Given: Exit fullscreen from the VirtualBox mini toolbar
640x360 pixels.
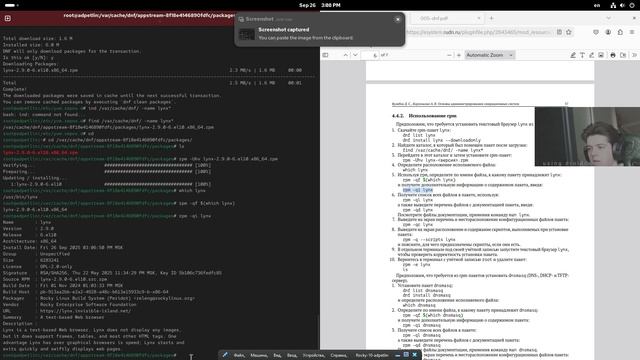Looking at the screenshot, I should [406, 355].
